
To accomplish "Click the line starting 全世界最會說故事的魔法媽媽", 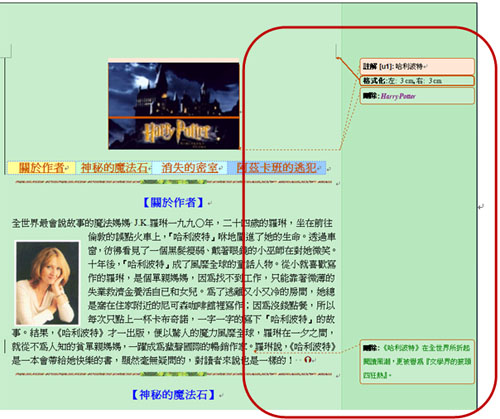I will [172, 223].
